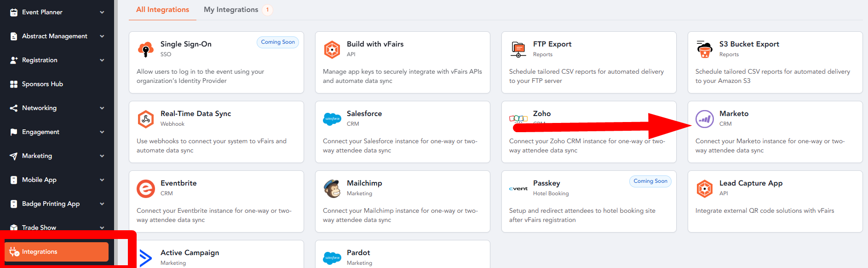The width and height of the screenshot is (868, 268).
Task: Open the Mailchimp integration title
Action: pyautogui.click(x=364, y=183)
